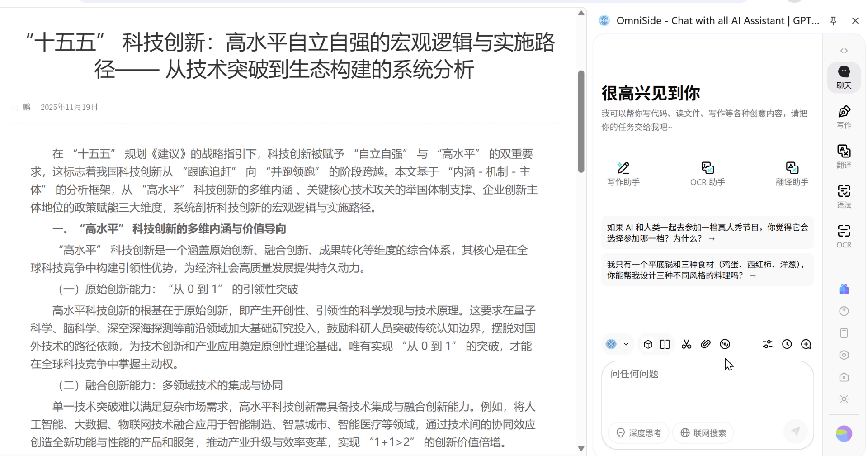Click the scissors screenshot icon

coord(686,344)
